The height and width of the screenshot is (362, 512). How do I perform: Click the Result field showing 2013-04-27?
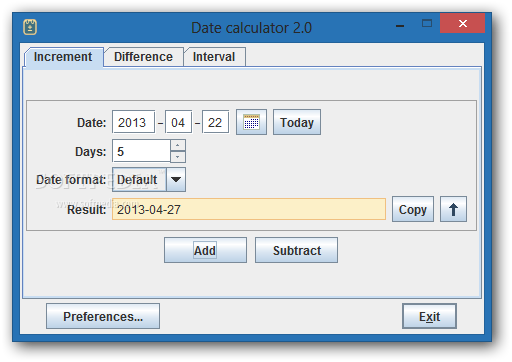click(249, 209)
